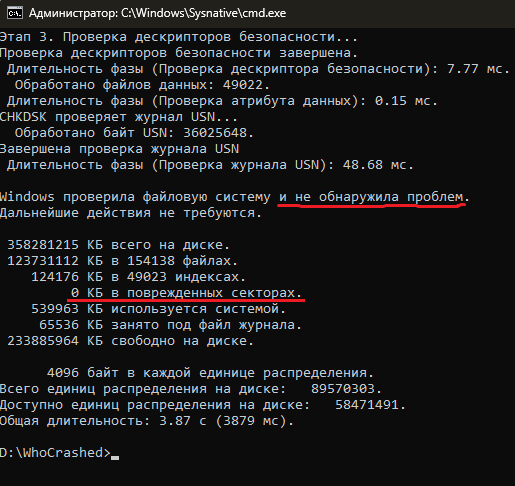The height and width of the screenshot is (486, 515).
Task: Click the line 'Обработано байт USN: 36025648'
Action: click(x=134, y=133)
